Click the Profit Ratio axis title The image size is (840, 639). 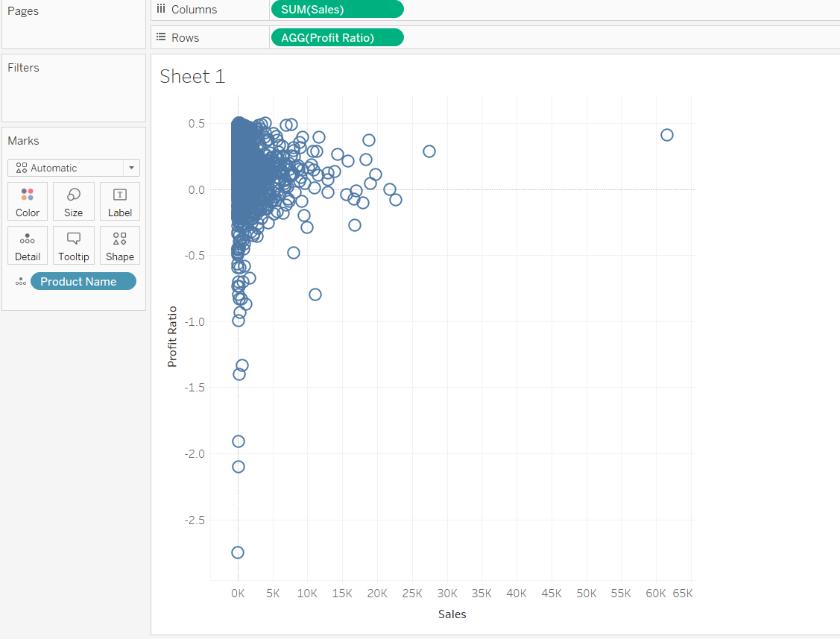pyautogui.click(x=172, y=336)
